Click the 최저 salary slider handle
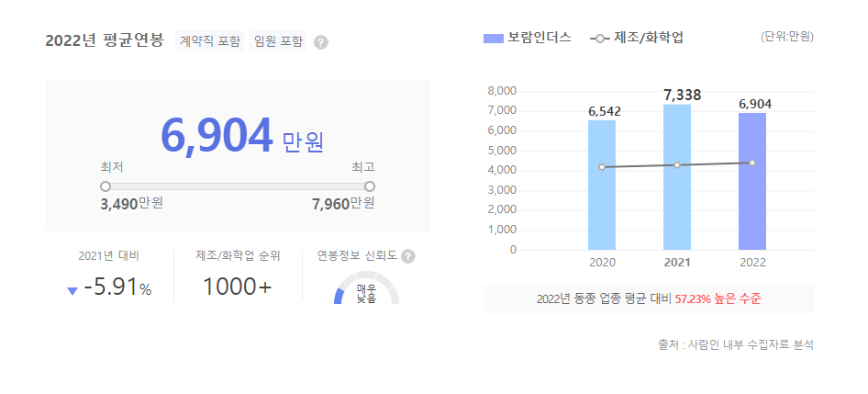The width and height of the screenshot is (868, 394). point(106,186)
